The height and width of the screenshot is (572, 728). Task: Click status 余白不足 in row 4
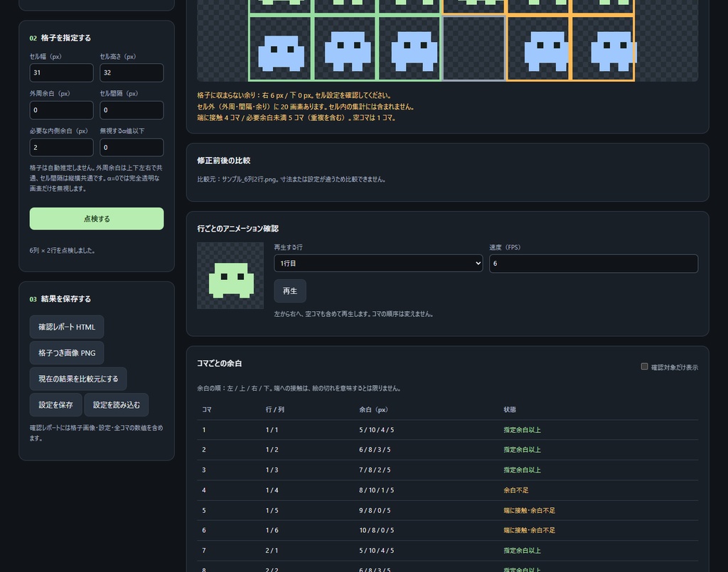click(x=516, y=490)
